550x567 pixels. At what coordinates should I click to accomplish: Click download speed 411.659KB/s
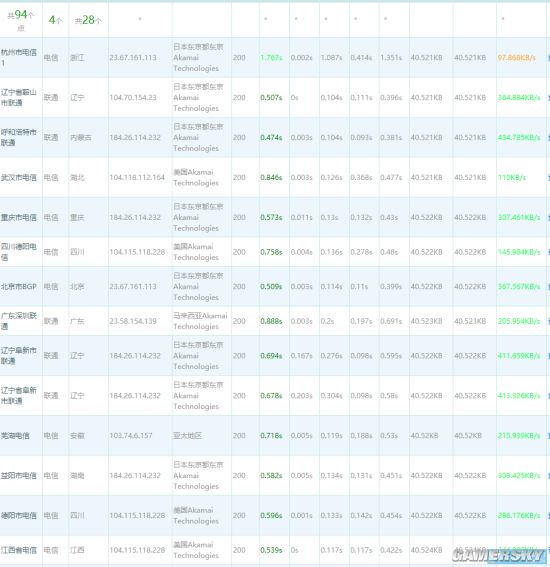pyautogui.click(x=519, y=356)
